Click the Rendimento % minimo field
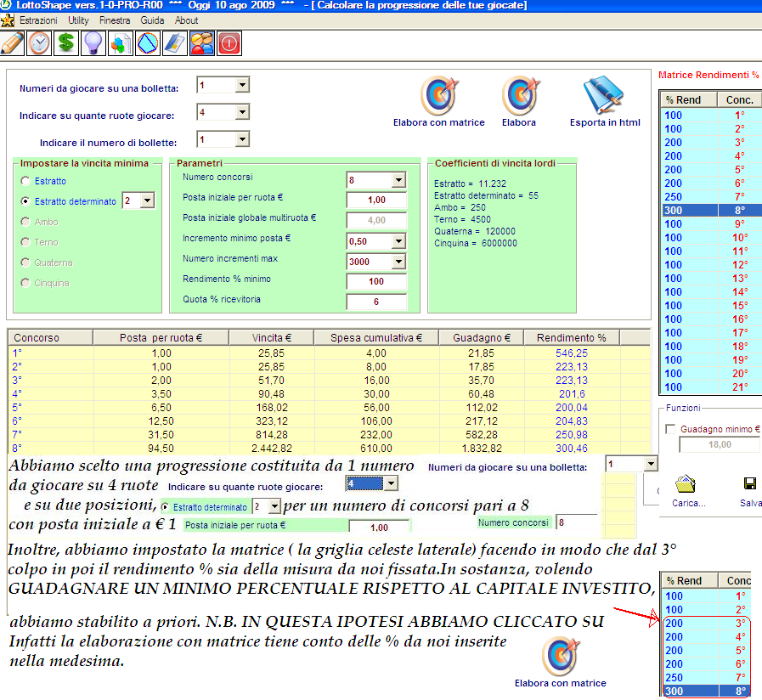 [376, 281]
